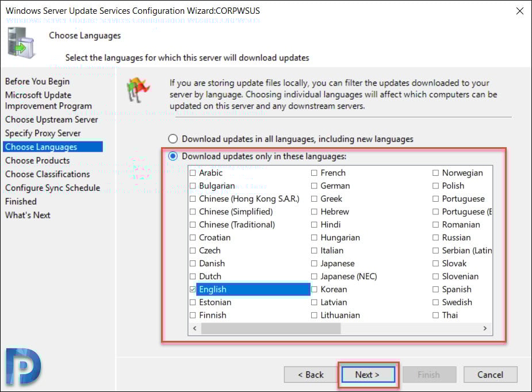Check the Hebrew language checkbox
532x392 pixels.
click(314, 212)
